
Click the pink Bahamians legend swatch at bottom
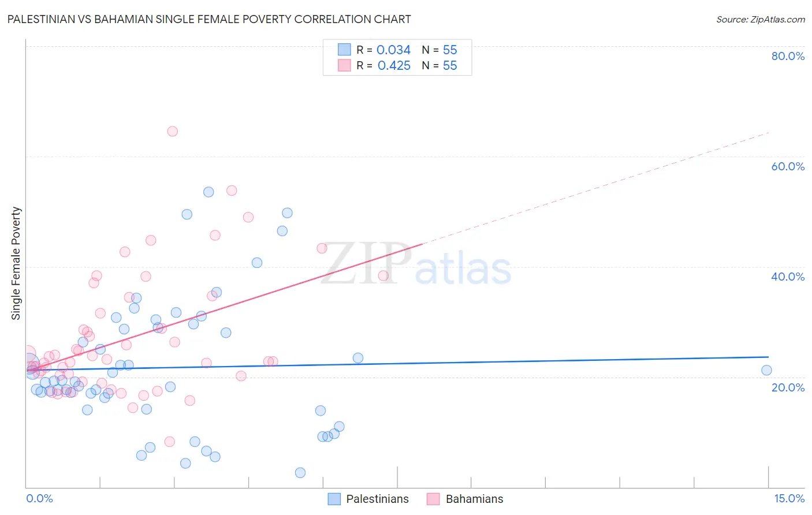pyautogui.click(x=433, y=499)
